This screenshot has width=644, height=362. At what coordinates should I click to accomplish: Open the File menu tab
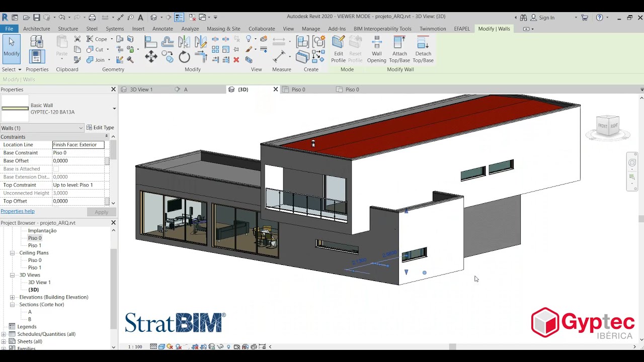tap(9, 29)
